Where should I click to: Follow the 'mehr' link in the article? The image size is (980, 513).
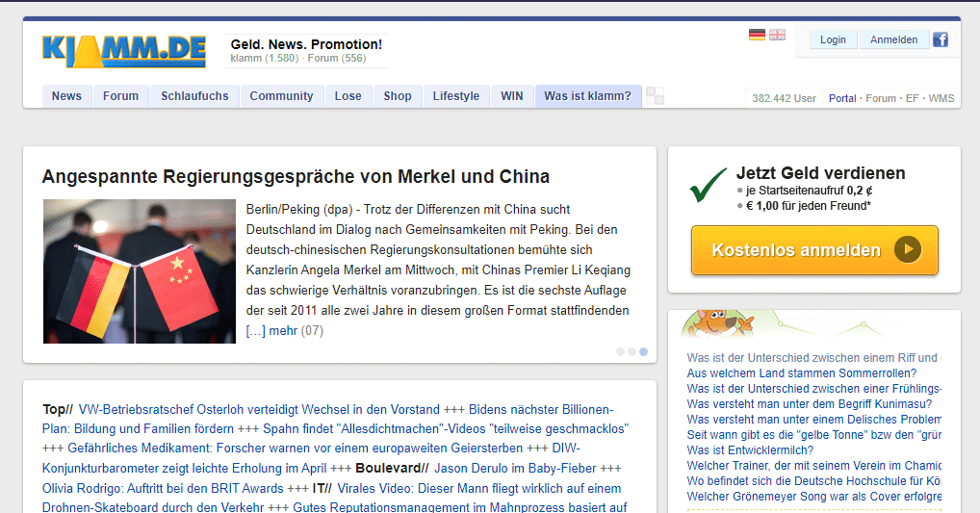click(283, 331)
